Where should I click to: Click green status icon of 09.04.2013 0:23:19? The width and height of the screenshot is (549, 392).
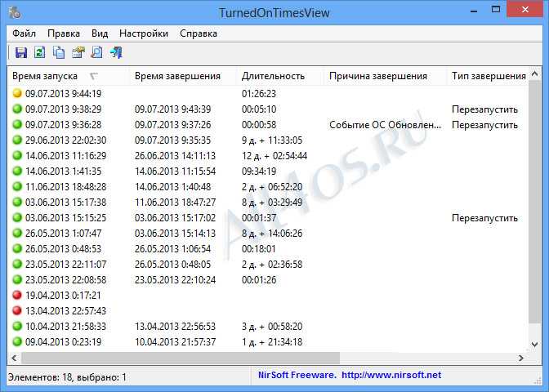coord(17,341)
